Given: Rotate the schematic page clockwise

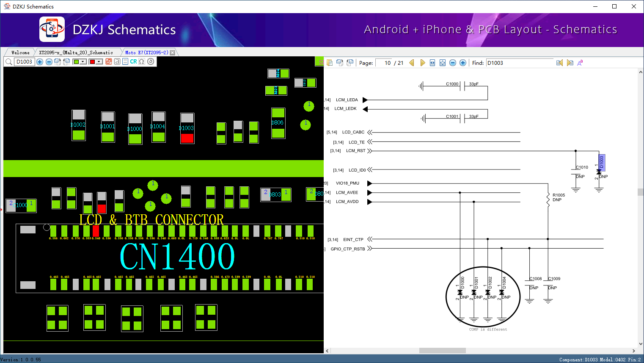Looking at the screenshot, I should tap(340, 63).
